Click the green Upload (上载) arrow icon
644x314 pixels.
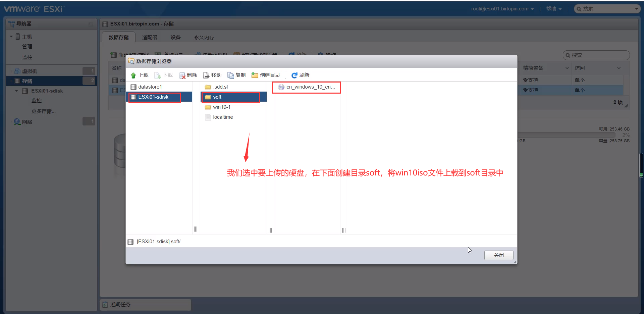pos(133,75)
